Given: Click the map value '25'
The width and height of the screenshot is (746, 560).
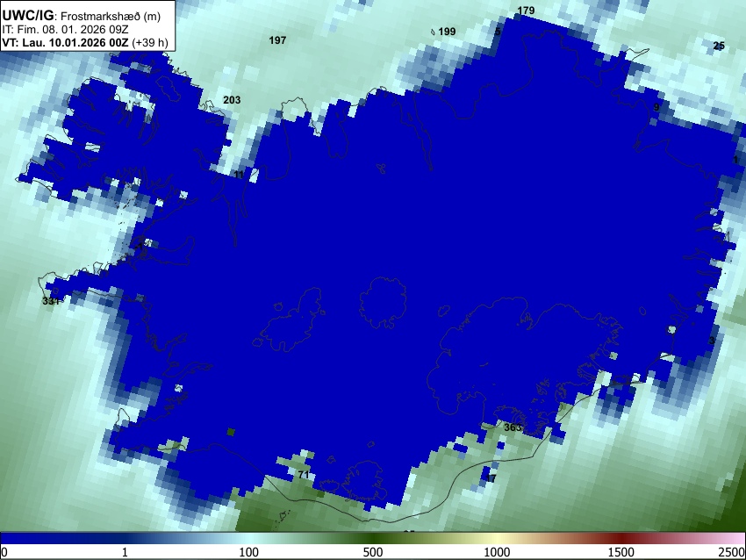Looking at the screenshot, I should (x=719, y=47).
